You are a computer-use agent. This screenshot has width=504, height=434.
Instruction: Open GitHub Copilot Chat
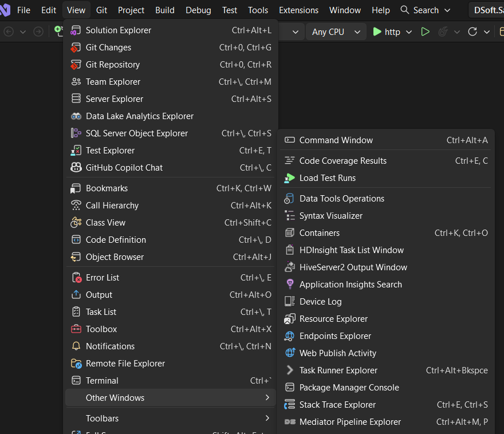click(170, 168)
